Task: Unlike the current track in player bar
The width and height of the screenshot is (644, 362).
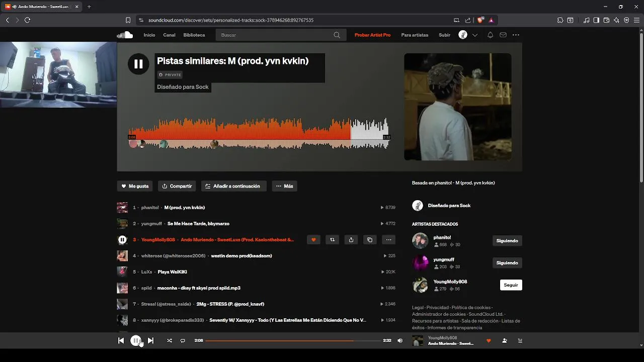Action: click(x=489, y=340)
